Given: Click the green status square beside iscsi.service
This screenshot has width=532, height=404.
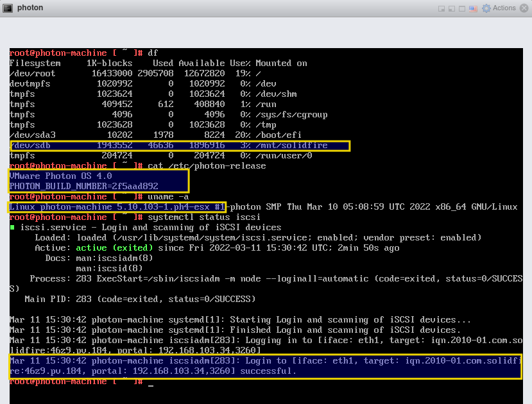Looking at the screenshot, I should (12, 228).
